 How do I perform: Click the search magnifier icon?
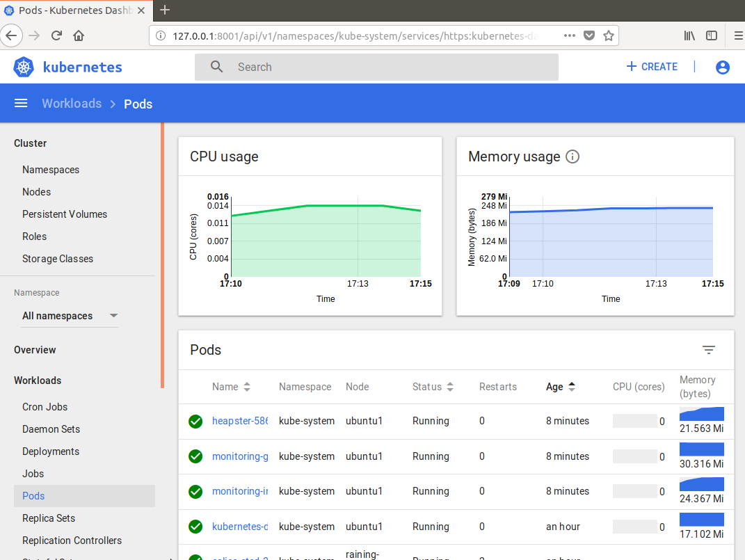(216, 67)
